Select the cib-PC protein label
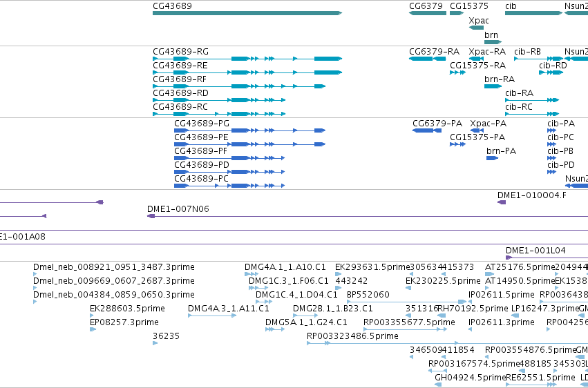 click(560, 137)
